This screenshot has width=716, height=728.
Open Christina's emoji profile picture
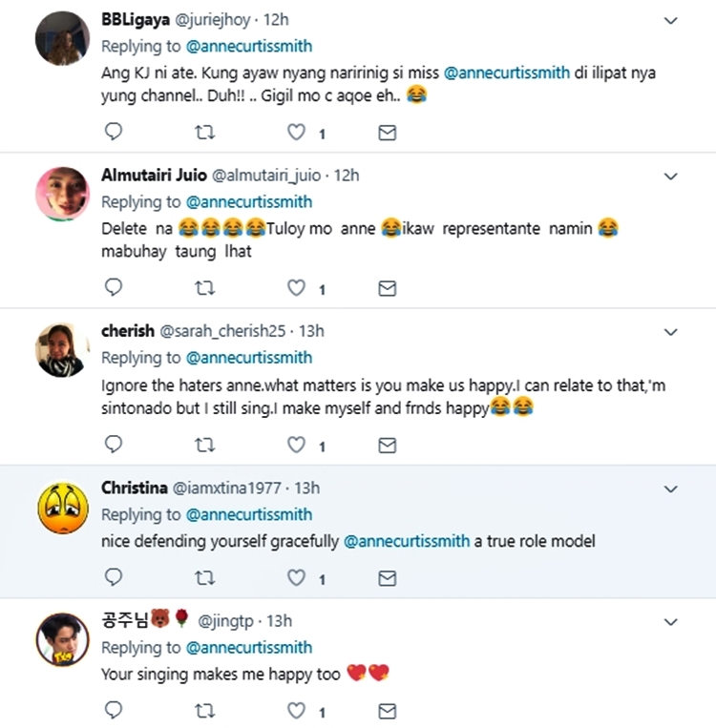coord(63,507)
